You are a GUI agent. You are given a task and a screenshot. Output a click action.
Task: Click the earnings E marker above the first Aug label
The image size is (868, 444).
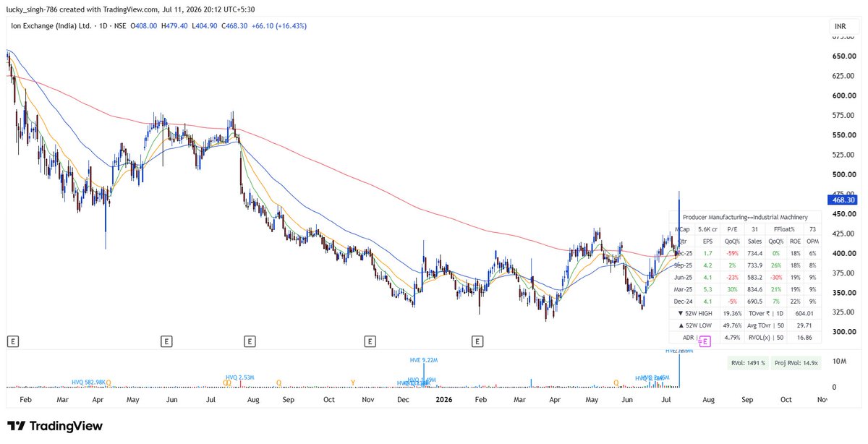coord(250,340)
